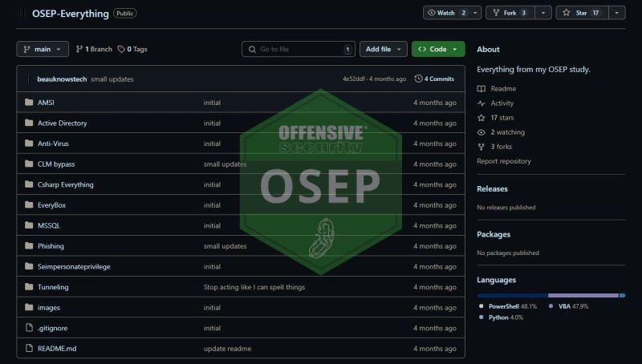Screen dimensions: 642x364
Task: Click the Tunneling folder icon
Action: (x=29, y=287)
